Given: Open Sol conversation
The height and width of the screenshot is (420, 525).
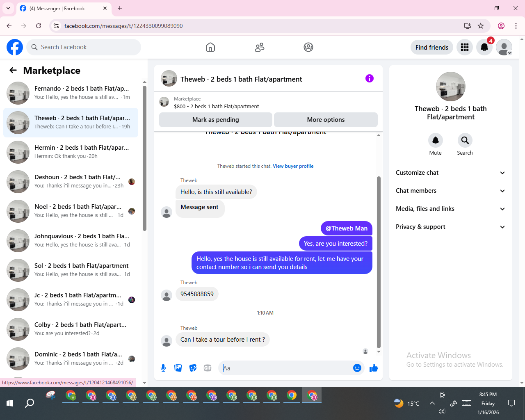Looking at the screenshot, I should [x=71, y=270].
